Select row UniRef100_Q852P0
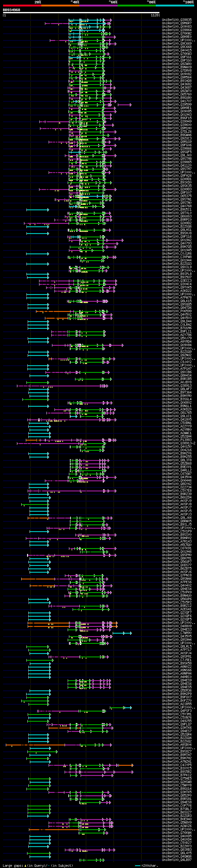Image resolution: width=197 pixels, height=868 pixels. coord(177,796)
